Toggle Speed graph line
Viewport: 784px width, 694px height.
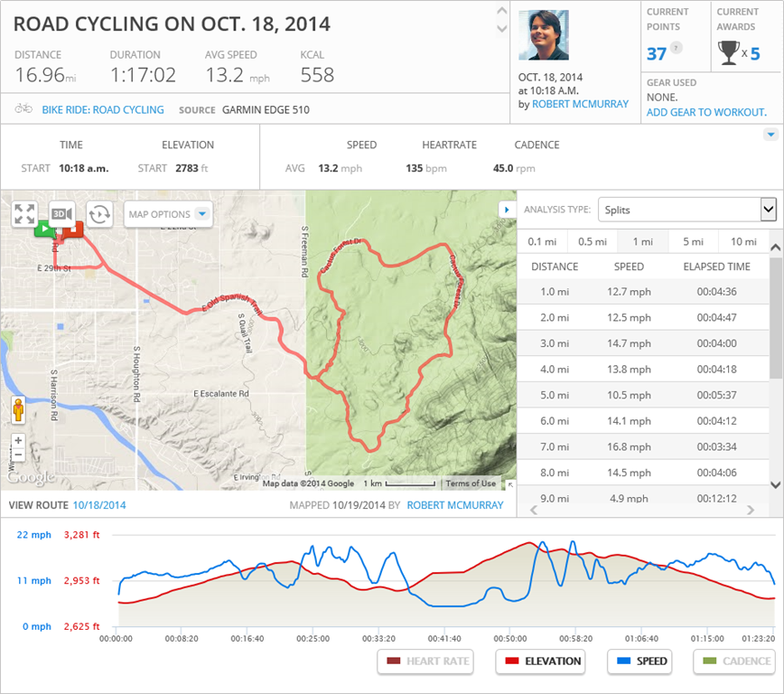[640, 661]
